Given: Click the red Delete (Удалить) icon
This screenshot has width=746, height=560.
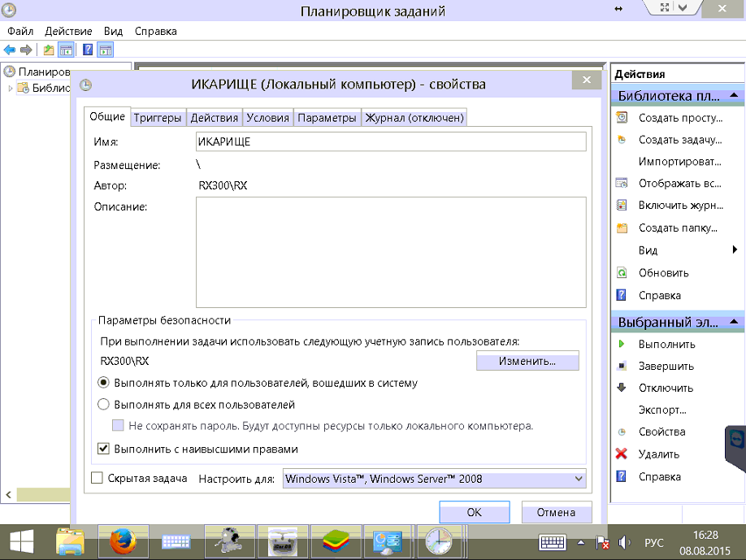Looking at the screenshot, I should point(622,454).
